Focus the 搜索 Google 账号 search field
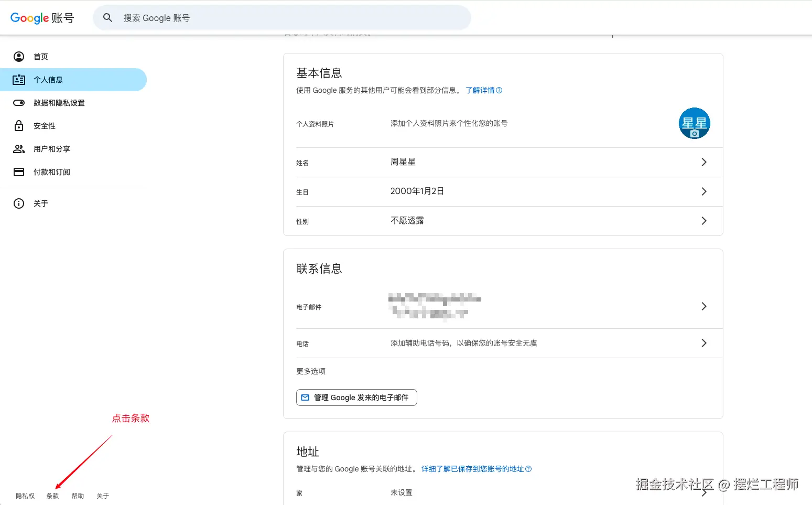The height and width of the screenshot is (505, 812). (x=282, y=18)
